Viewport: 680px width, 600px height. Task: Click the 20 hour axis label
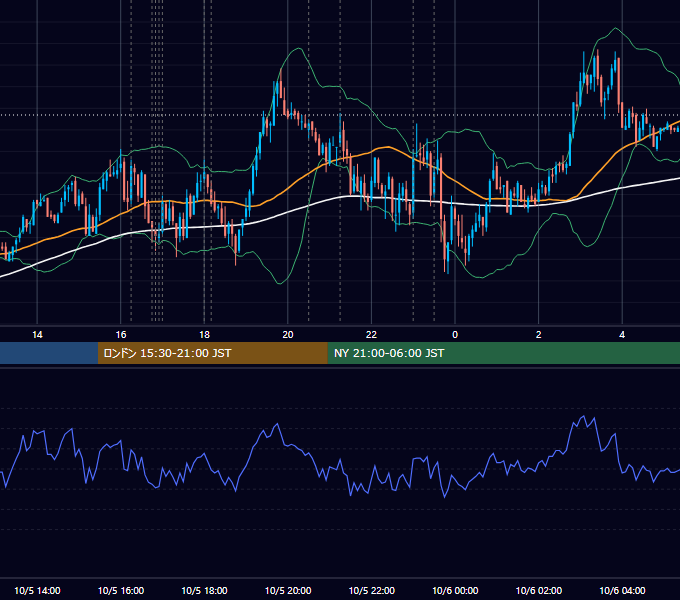[288, 335]
